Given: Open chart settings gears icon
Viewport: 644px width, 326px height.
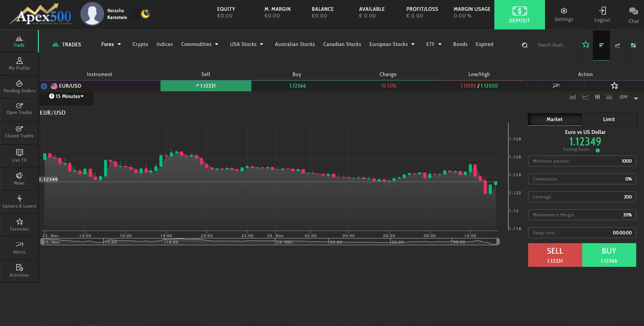Looking at the screenshot, I should pos(623,97).
